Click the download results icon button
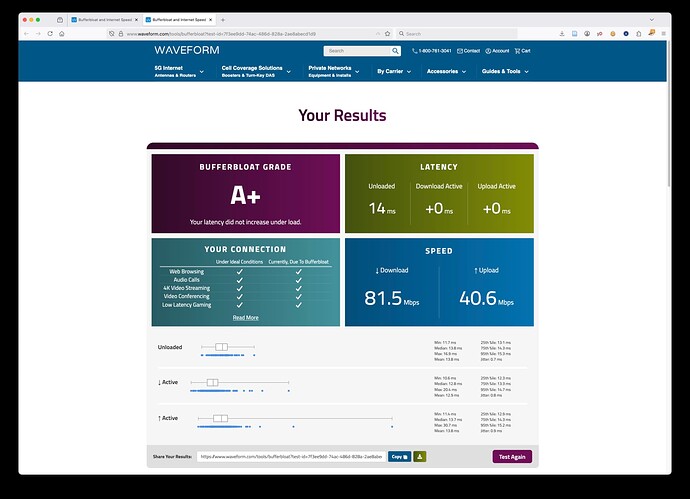Screen dimensions: 690x499 [x=420, y=456]
